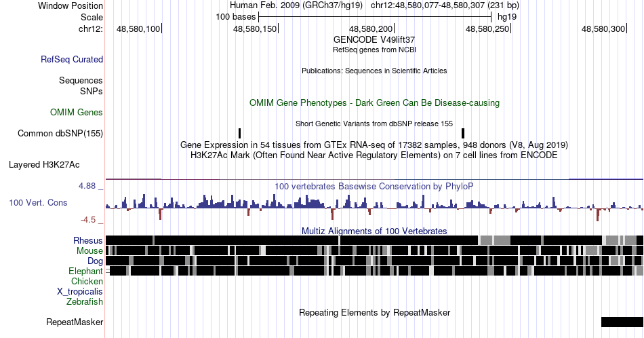This screenshot has width=644, height=338.
Task: Click the RepeatMasker black repeat block
Action: coord(622,322)
